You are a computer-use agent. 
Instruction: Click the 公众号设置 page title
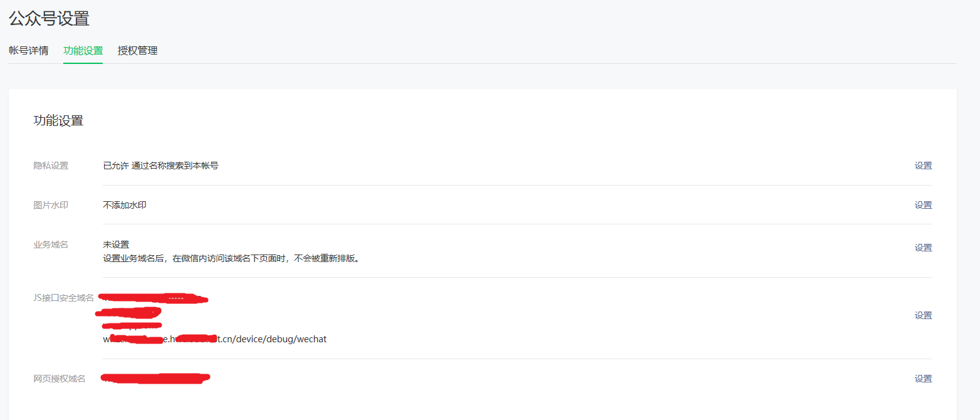click(x=49, y=18)
